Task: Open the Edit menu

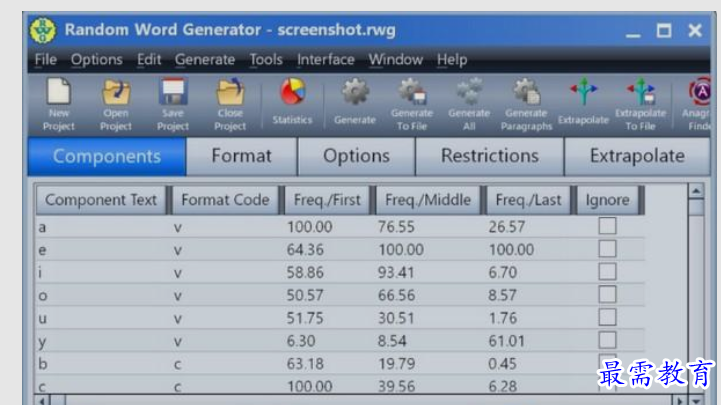Action: point(149,60)
